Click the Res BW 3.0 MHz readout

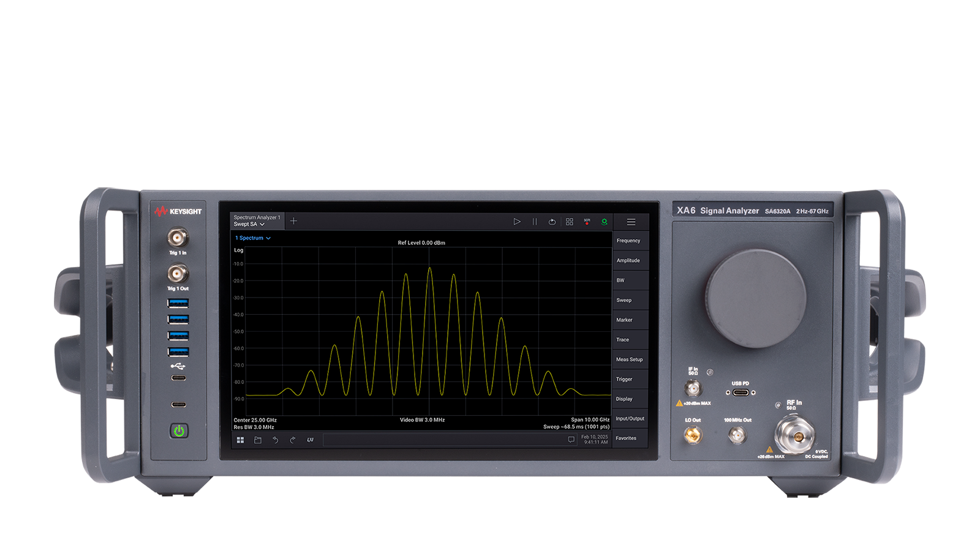click(254, 427)
